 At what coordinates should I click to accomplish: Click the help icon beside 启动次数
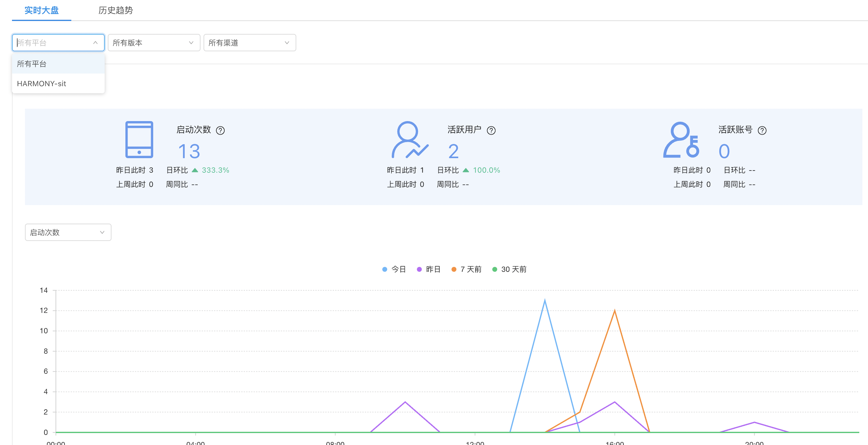(220, 130)
